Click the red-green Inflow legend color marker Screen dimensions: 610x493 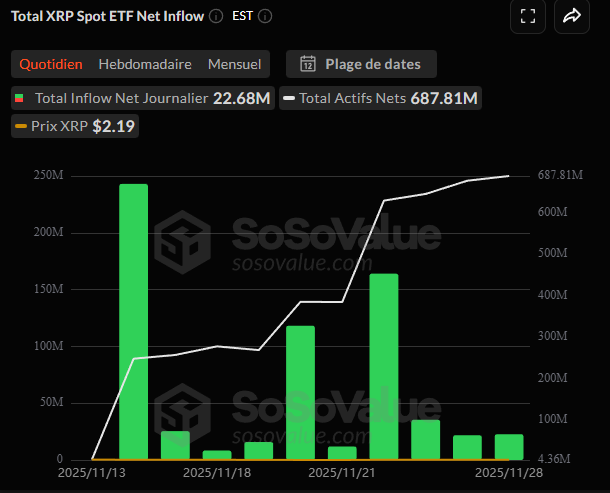pyautogui.click(x=20, y=98)
